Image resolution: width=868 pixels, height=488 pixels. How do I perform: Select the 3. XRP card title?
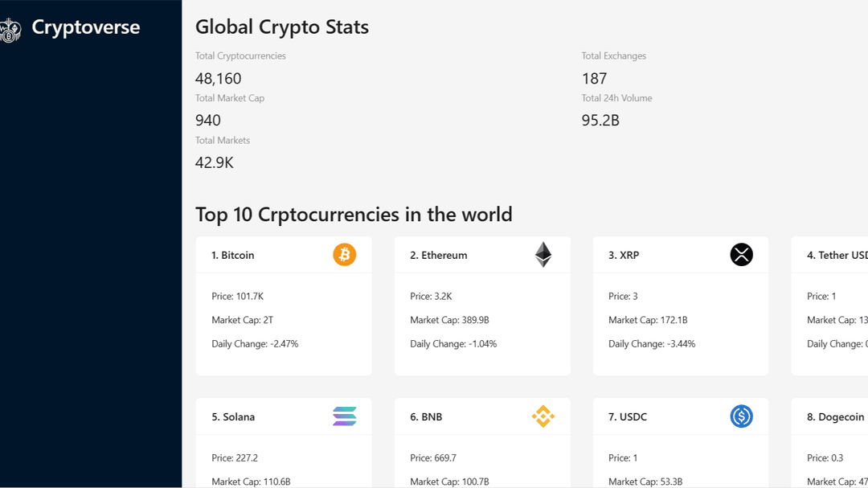pyautogui.click(x=624, y=256)
